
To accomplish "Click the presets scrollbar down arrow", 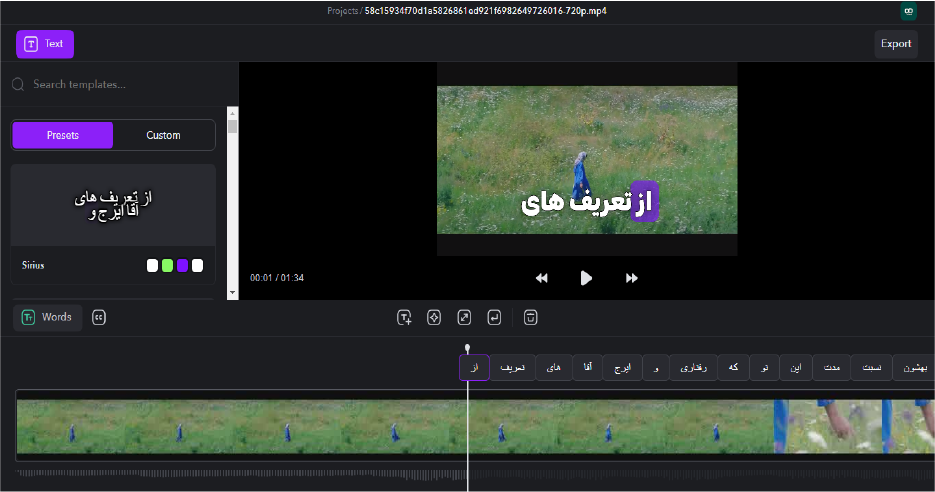I will [x=233, y=293].
